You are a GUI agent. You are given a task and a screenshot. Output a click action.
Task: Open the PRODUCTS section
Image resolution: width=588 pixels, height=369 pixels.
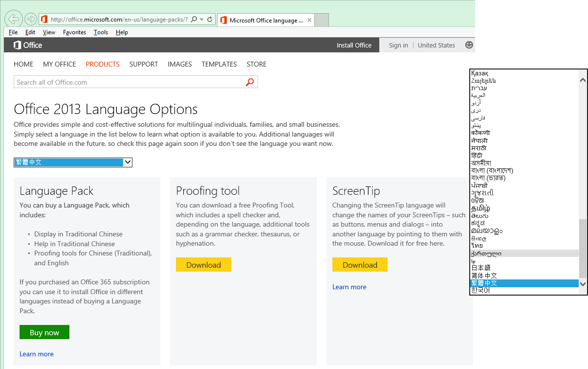pos(103,64)
